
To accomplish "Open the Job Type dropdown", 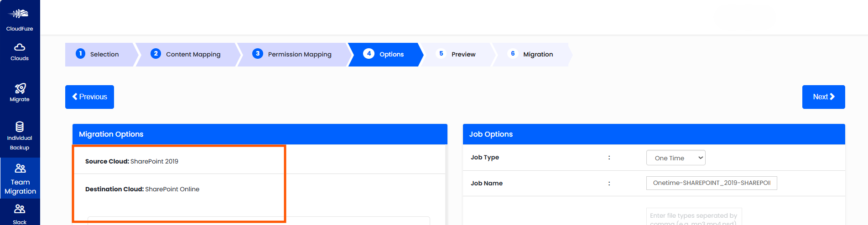I will point(676,158).
